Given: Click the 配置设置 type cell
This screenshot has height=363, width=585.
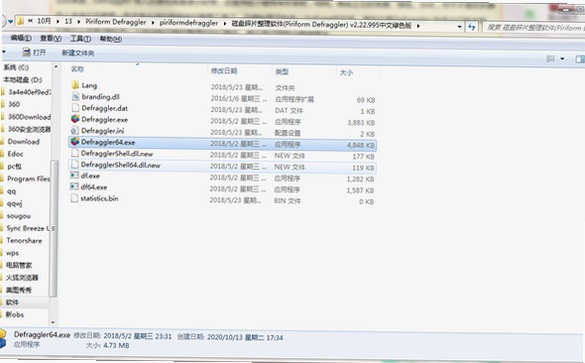Looking at the screenshot, I should point(287,133).
